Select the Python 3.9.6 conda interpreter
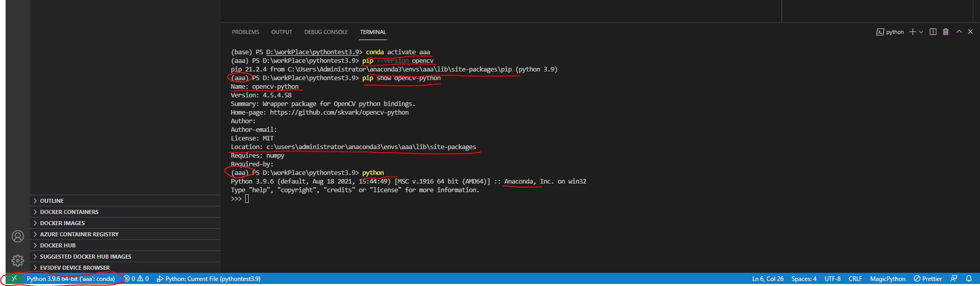This screenshot has width=980, height=286. (x=71, y=278)
